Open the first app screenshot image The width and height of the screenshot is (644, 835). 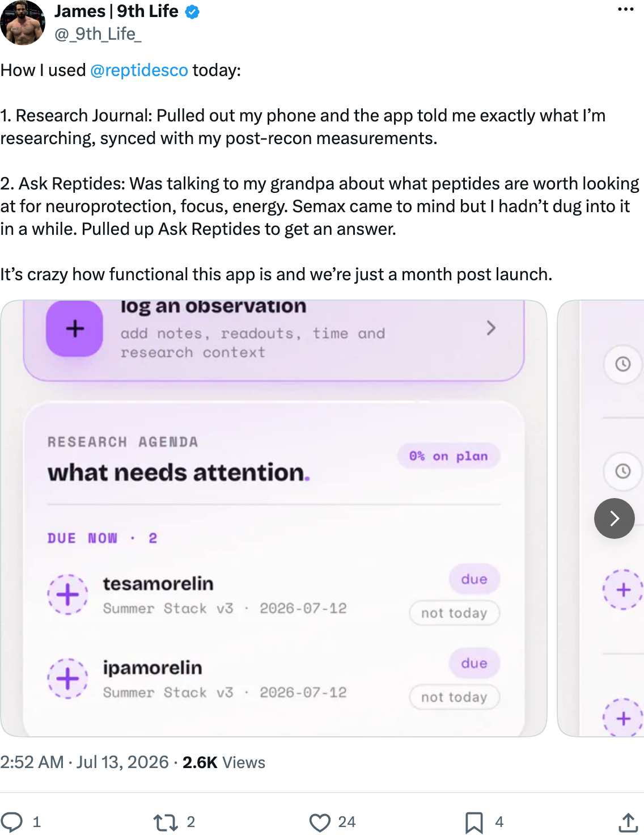pos(274,518)
